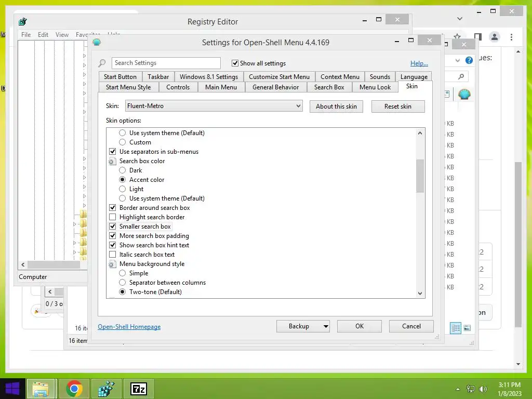Screen dimensions: 532x399
Task: Choose Separator between columns option
Action: click(123, 283)
